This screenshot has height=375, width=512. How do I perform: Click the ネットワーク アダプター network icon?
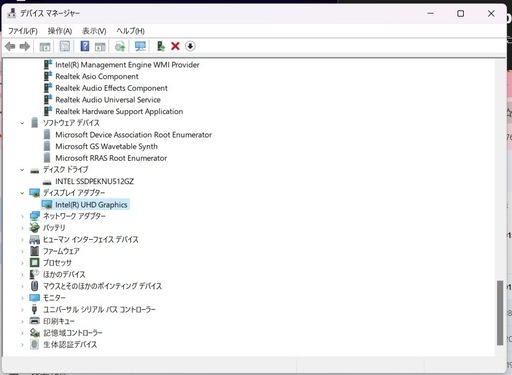(34, 216)
